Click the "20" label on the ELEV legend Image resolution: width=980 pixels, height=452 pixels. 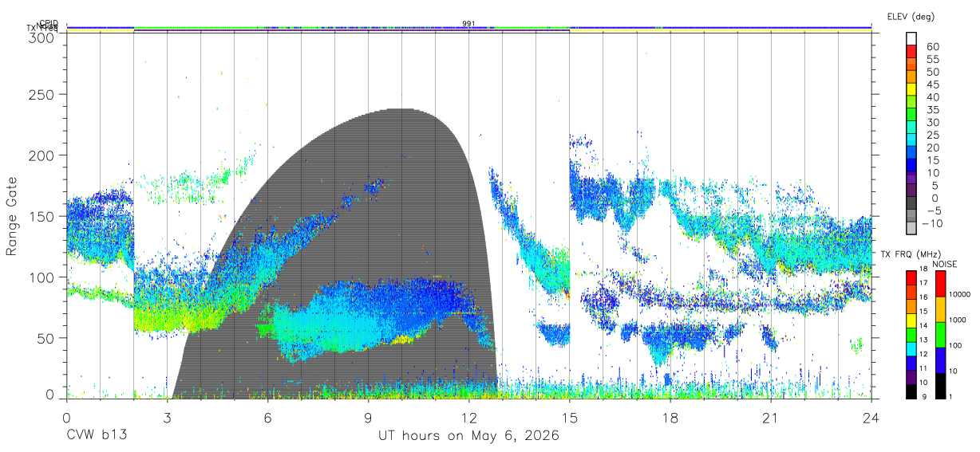(x=932, y=147)
